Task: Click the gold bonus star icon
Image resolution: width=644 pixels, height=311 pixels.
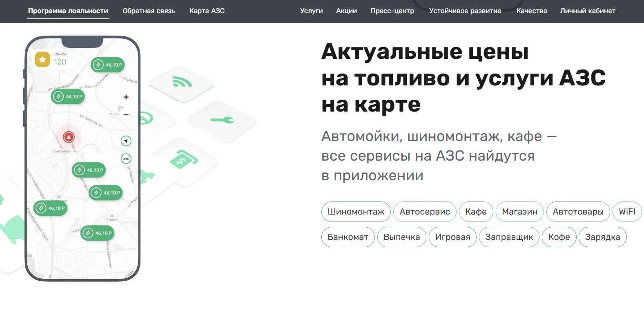Action: coord(42,60)
